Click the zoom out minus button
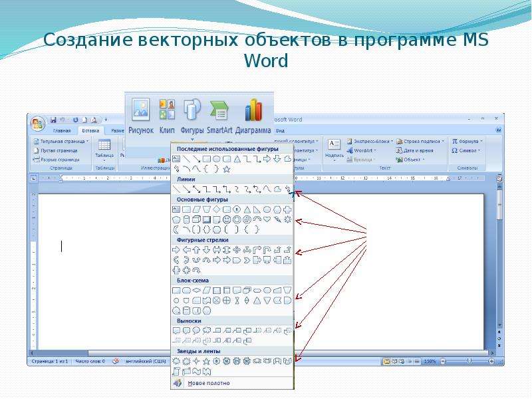This screenshot has width=532, height=399. pos(443,362)
